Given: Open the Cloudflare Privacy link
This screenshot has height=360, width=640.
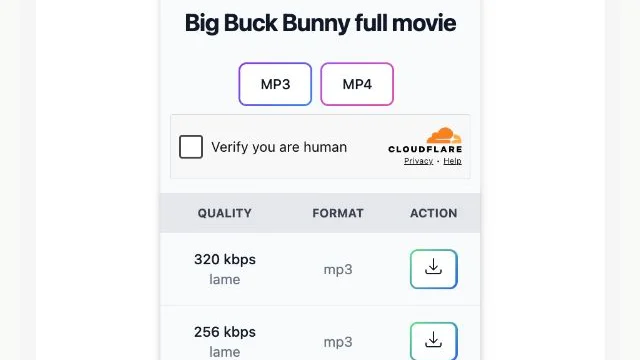Looking at the screenshot, I should tap(418, 161).
